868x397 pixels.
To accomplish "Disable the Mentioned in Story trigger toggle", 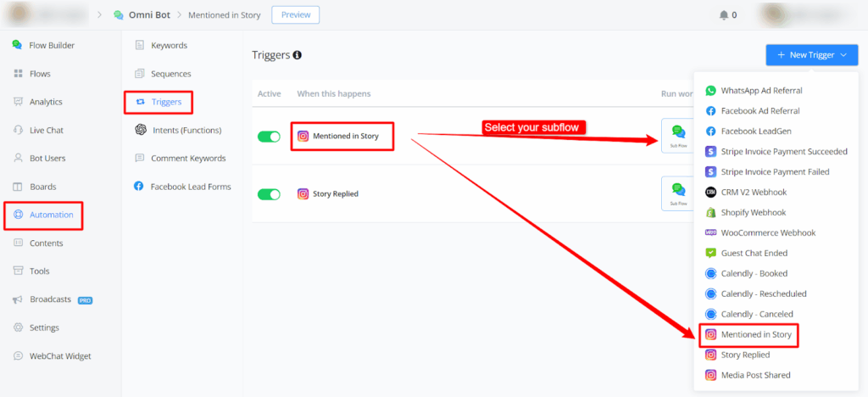I will click(x=269, y=137).
